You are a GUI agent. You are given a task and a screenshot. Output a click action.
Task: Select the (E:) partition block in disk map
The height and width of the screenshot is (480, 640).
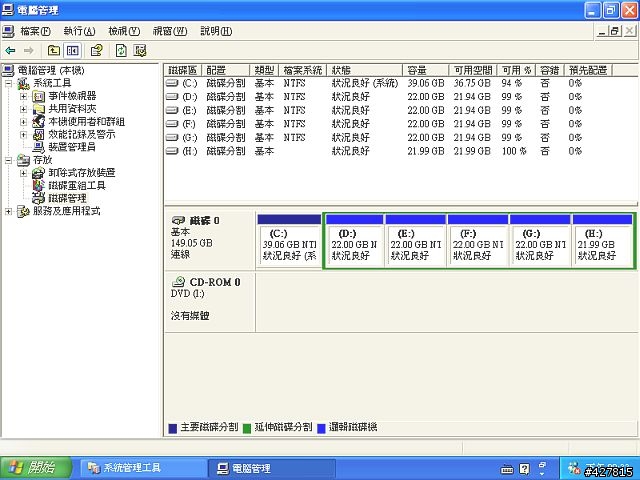416,241
